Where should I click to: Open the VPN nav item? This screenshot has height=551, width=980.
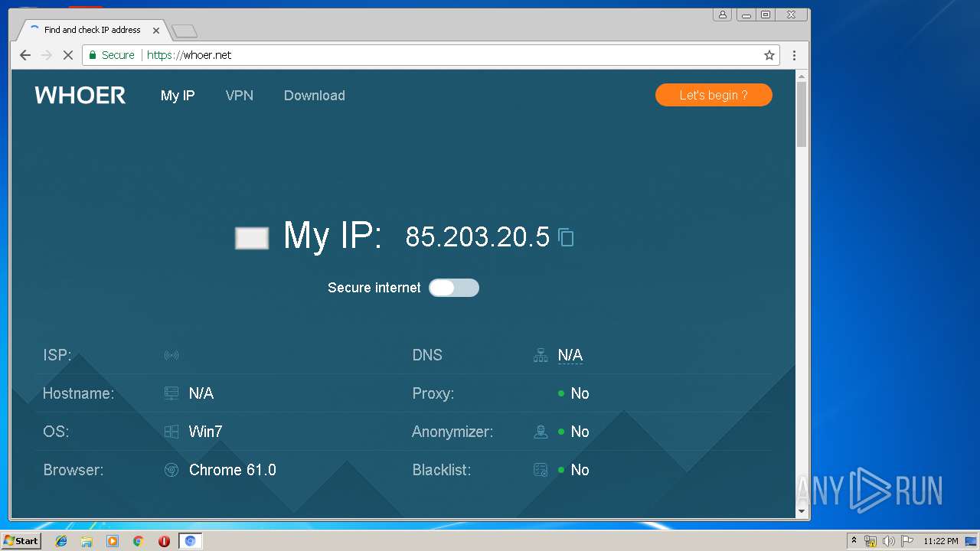pos(240,96)
